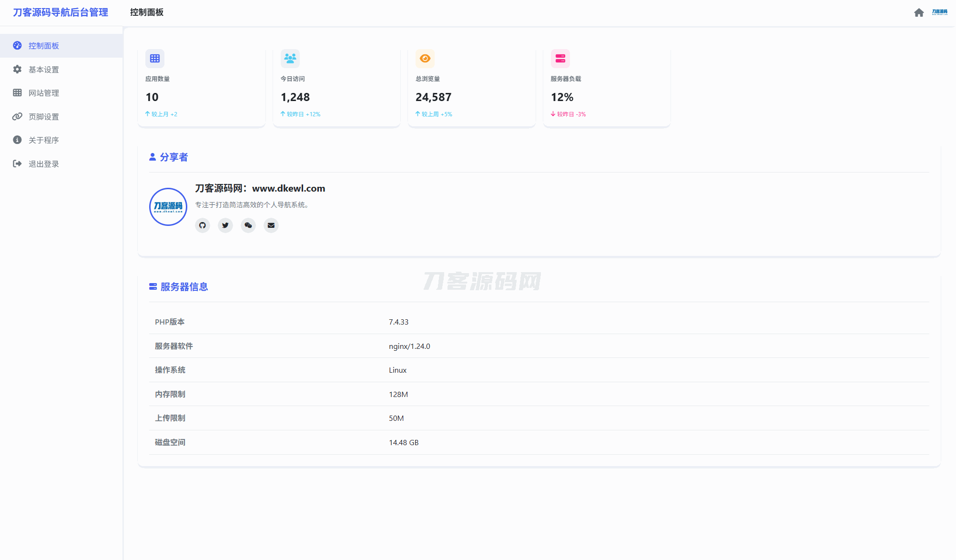
Task: Click the 刀客源码网 www.dkewl.com heading
Action: (260, 188)
